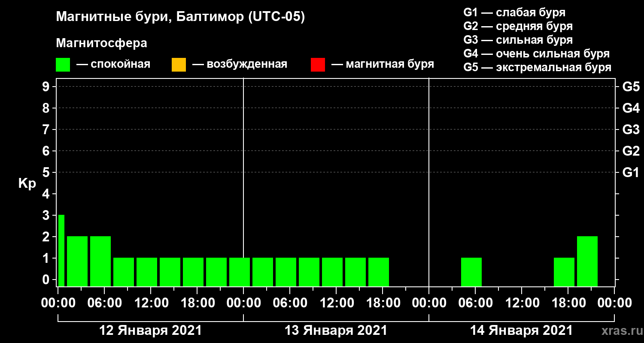Click the Kp 2 bar above 06:00 on 12 January
Image resolution: width=644 pixels, height=343 pixels.
click(100, 261)
